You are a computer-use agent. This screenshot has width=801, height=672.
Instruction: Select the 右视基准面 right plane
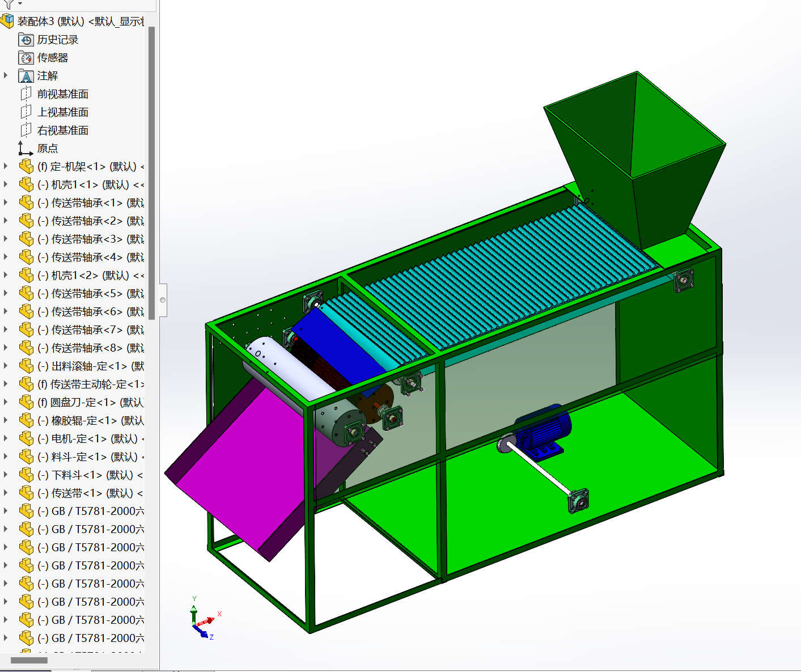point(62,130)
